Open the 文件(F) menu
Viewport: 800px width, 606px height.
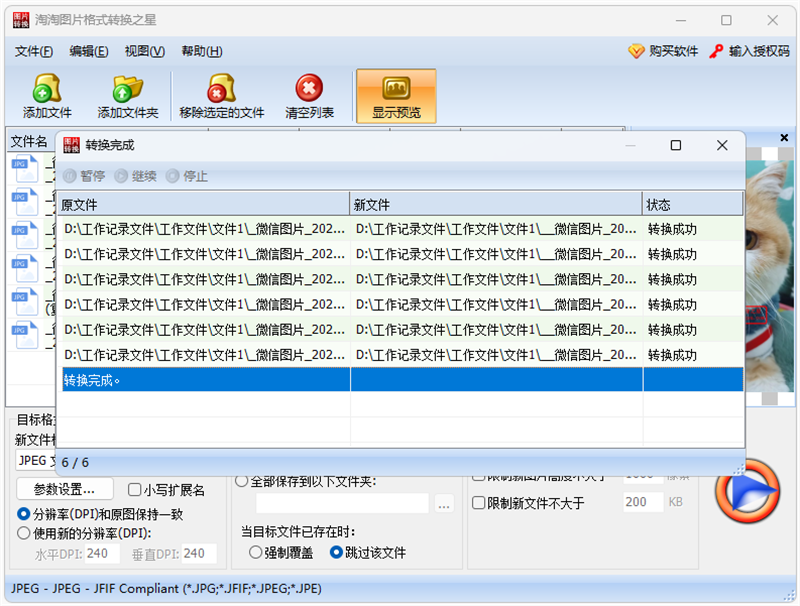tap(34, 51)
